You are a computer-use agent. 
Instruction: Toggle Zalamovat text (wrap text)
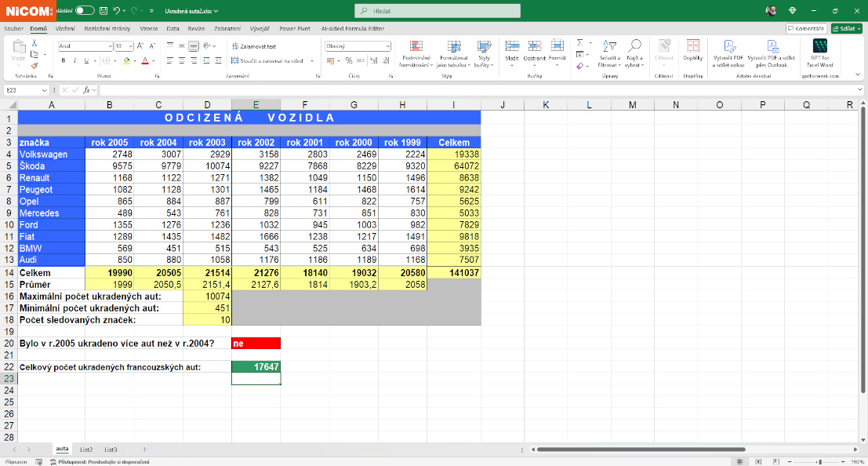click(253, 46)
